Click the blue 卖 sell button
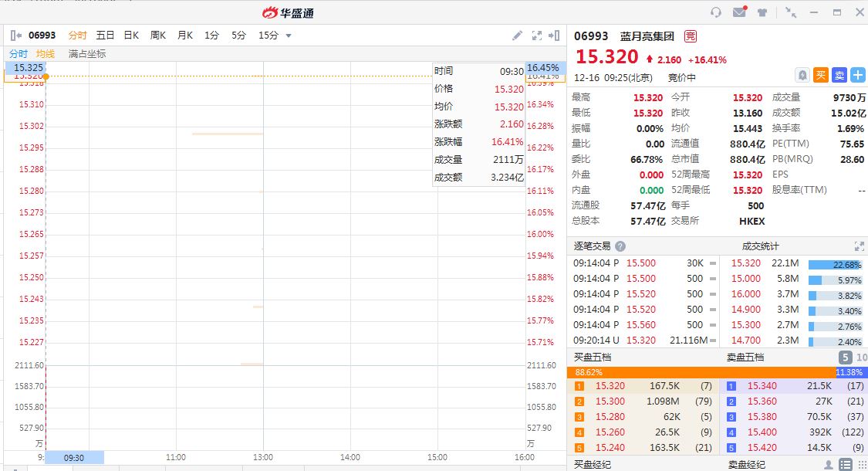Screen dimensions: 868x471 pyautogui.click(x=839, y=75)
